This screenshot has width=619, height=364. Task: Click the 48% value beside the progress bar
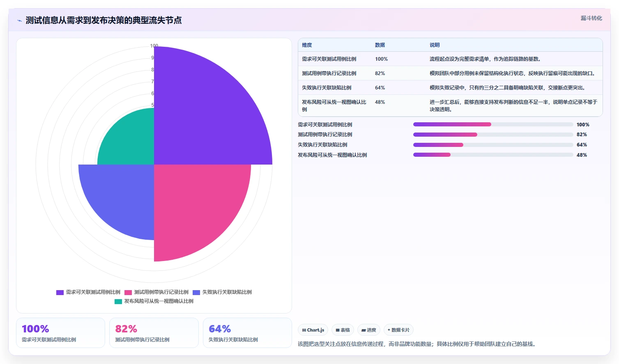coord(582,155)
